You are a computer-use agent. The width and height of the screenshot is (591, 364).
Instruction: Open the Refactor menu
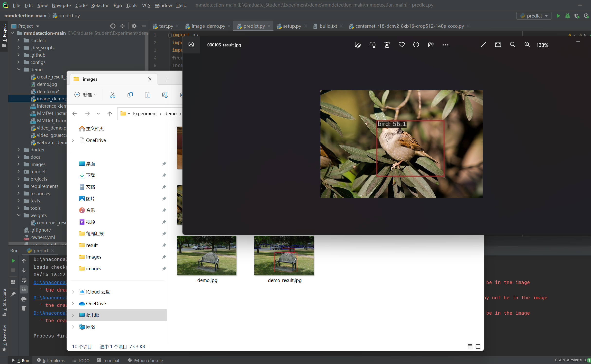pyautogui.click(x=100, y=5)
